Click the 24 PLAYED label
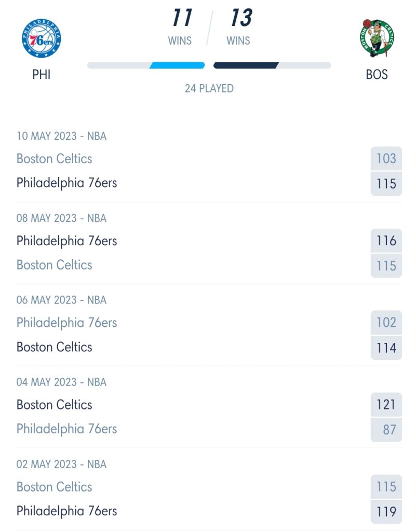The width and height of the screenshot is (416, 532). pyautogui.click(x=209, y=88)
